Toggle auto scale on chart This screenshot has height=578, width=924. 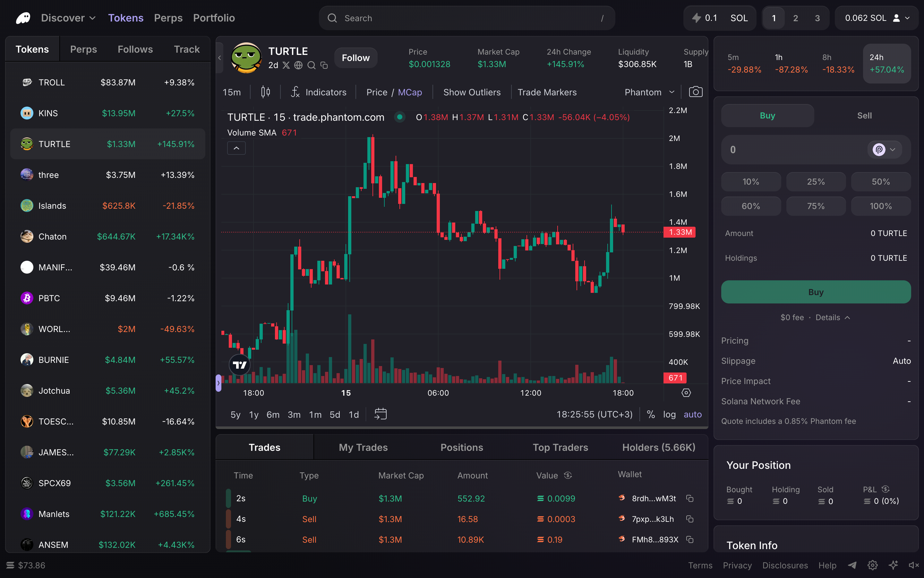pyautogui.click(x=693, y=414)
